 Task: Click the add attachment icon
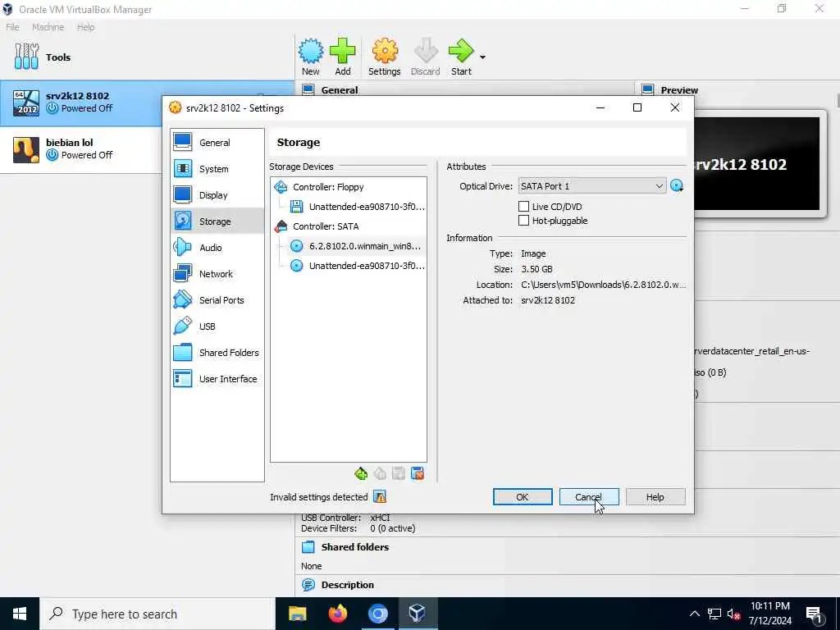(399, 473)
